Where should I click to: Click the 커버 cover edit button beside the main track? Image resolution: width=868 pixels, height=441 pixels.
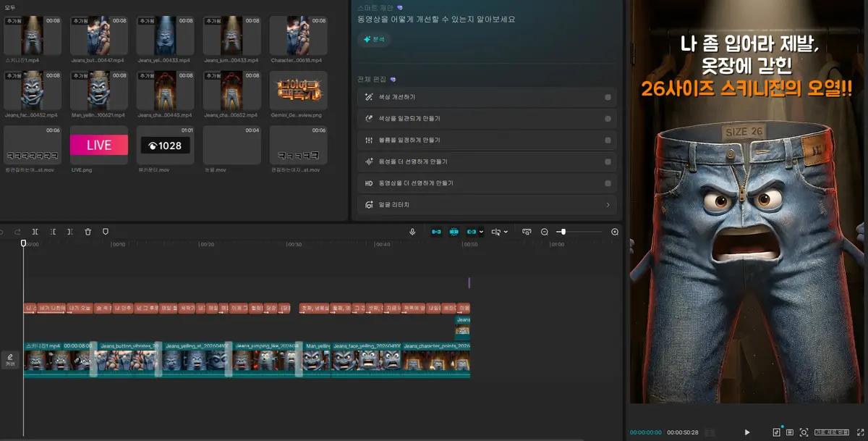pyautogui.click(x=10, y=360)
